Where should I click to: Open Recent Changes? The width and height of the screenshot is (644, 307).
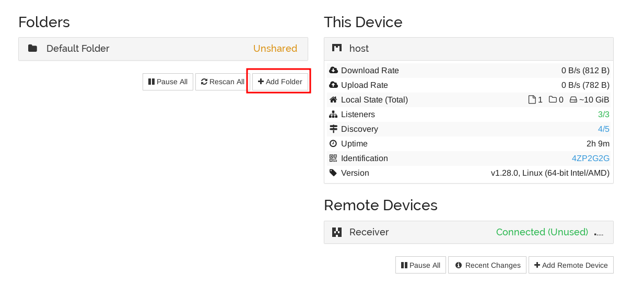coord(488,265)
